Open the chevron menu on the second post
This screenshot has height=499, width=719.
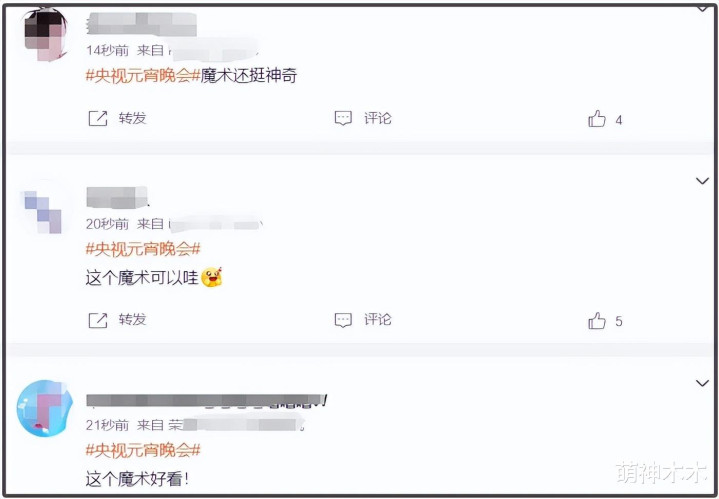[702, 181]
